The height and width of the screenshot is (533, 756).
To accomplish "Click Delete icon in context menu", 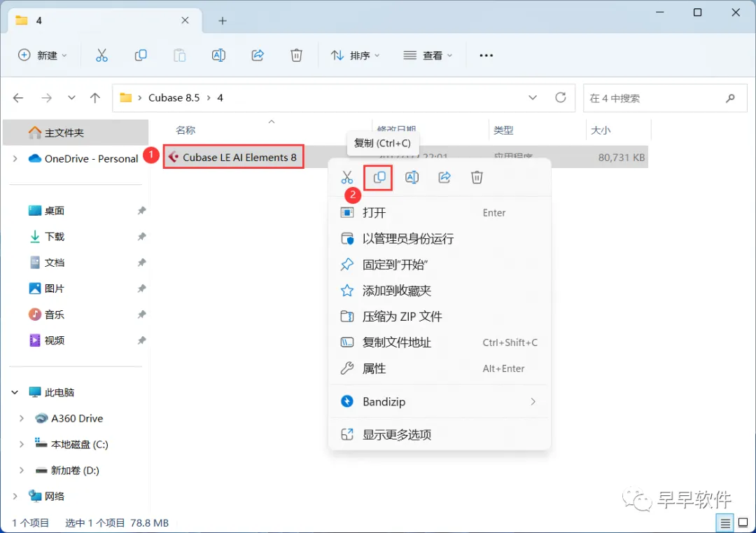I will point(477,177).
